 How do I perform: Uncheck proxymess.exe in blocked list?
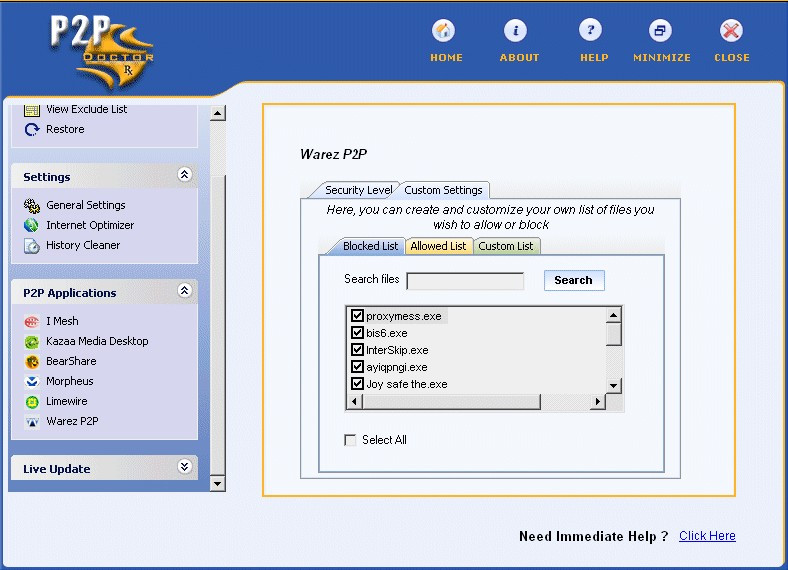pyautogui.click(x=357, y=316)
